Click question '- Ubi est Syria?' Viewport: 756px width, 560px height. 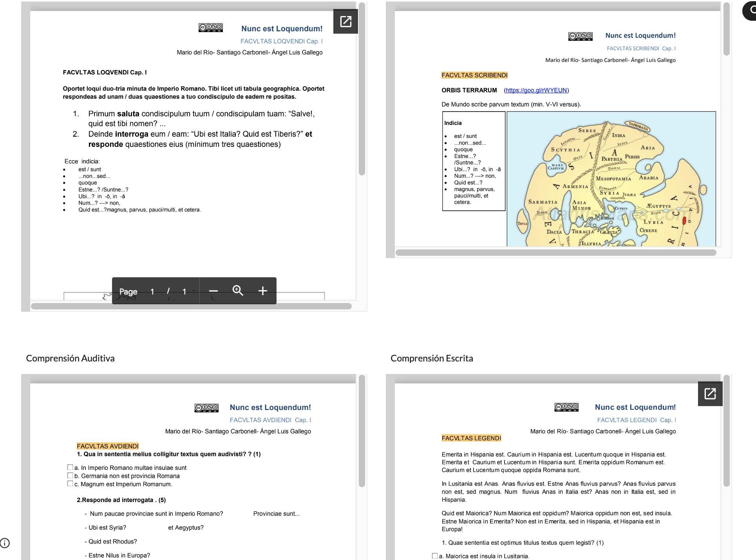(105, 527)
